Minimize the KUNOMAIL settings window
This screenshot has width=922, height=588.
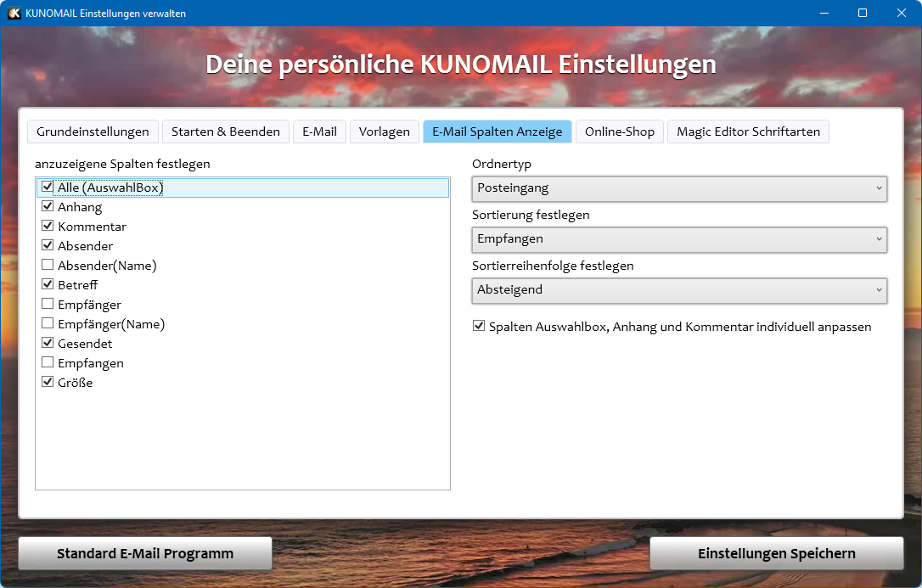pos(824,13)
